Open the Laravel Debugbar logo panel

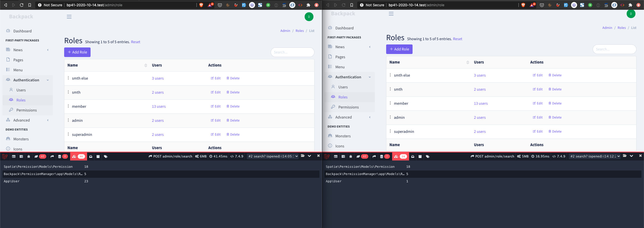click(5, 156)
